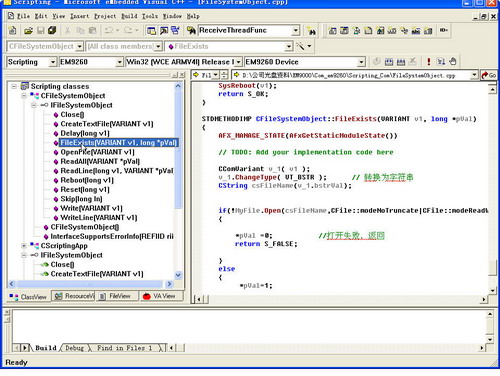This screenshot has height=376, width=500.
Task: Click the red exclamation Execute icon
Action: (x=429, y=62)
